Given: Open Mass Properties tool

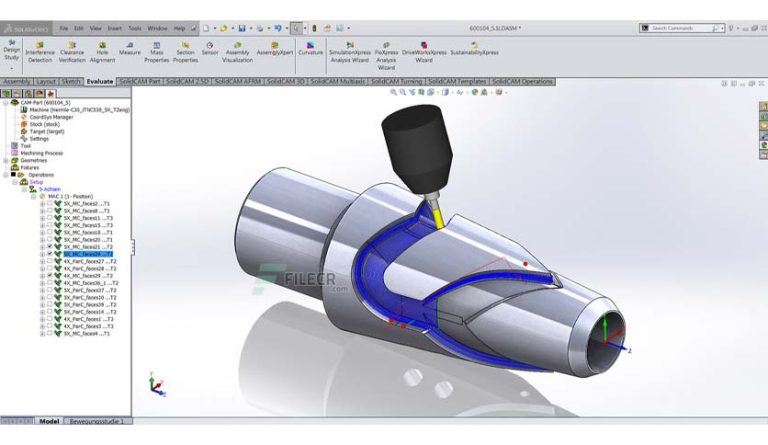Looking at the screenshot, I should point(157,52).
